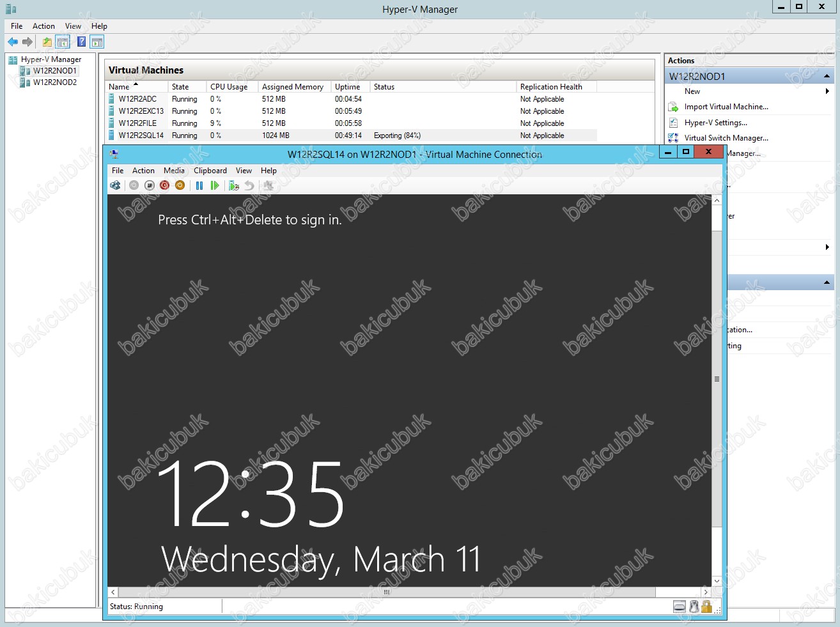Open Hyper-V Manager File menu
This screenshot has height=627, width=840.
click(x=17, y=26)
